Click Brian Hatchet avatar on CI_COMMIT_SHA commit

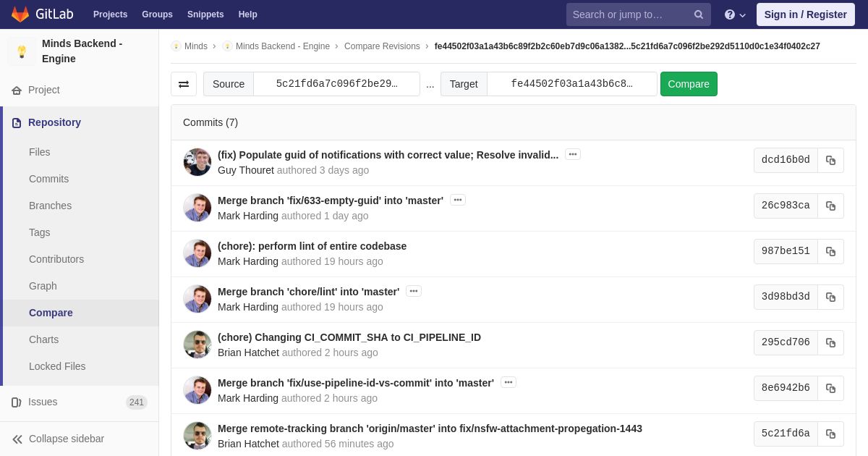(x=197, y=345)
